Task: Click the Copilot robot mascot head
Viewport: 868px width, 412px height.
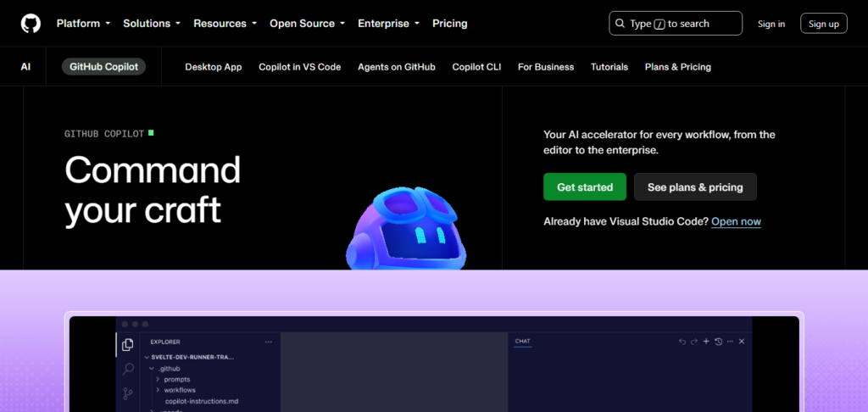Action: (406, 228)
